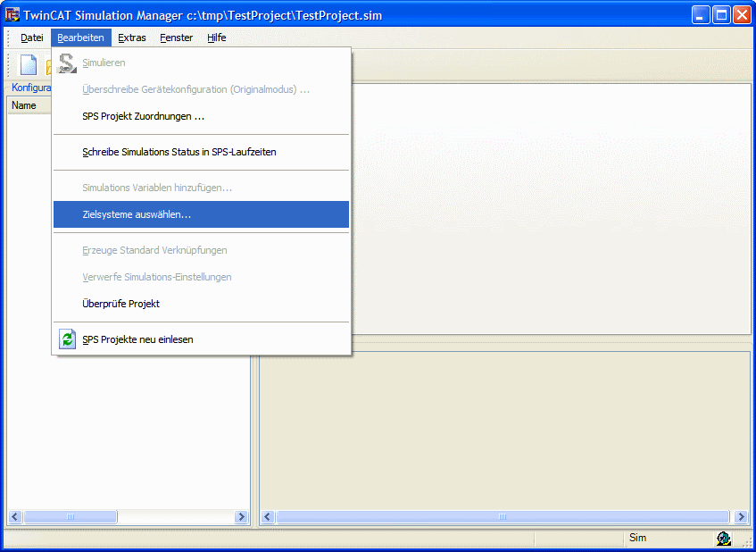This screenshot has width=756, height=552.
Task: Close the Simulation Manager window
Action: [742, 15]
